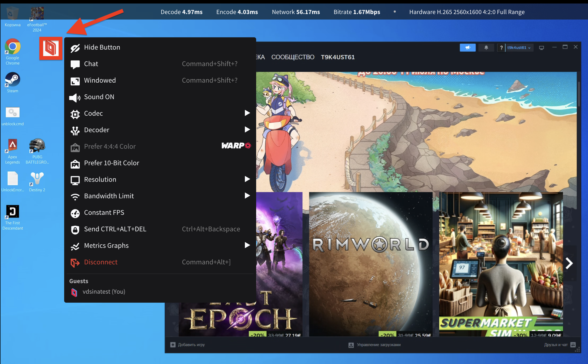Click Steam store vertical scrollbar
The height and width of the screenshot is (364, 588).
click(579, 94)
